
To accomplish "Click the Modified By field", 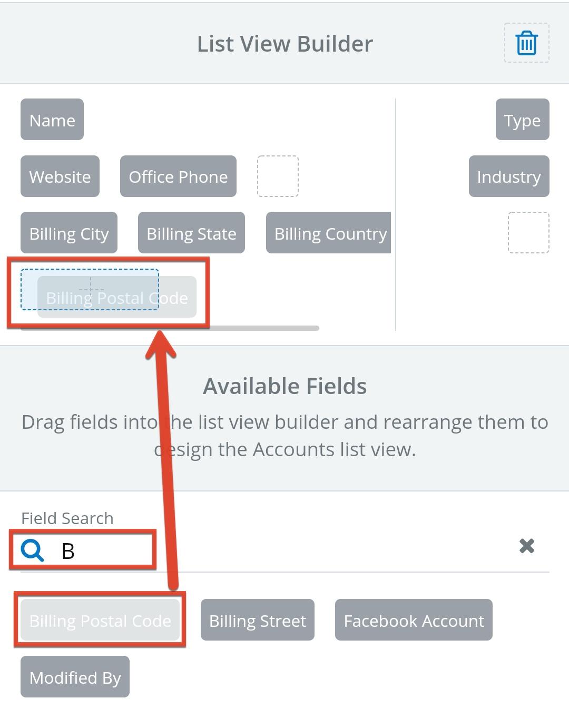I will point(75,677).
